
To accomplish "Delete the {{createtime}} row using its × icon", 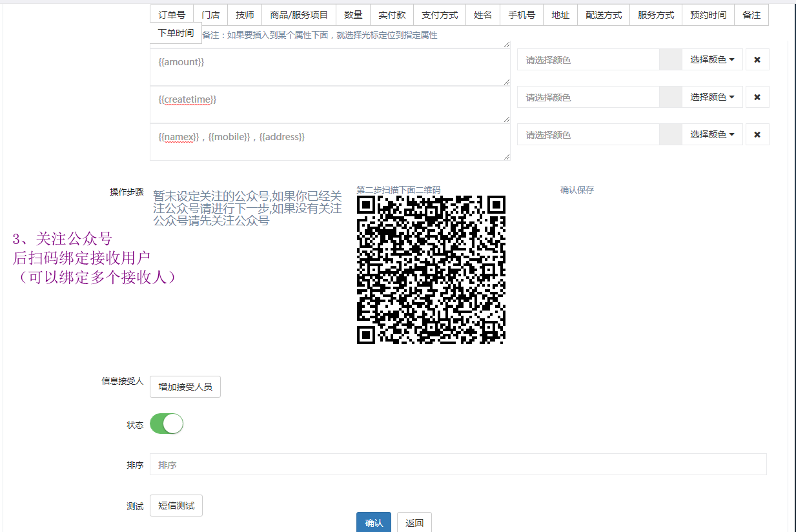I will tap(757, 97).
